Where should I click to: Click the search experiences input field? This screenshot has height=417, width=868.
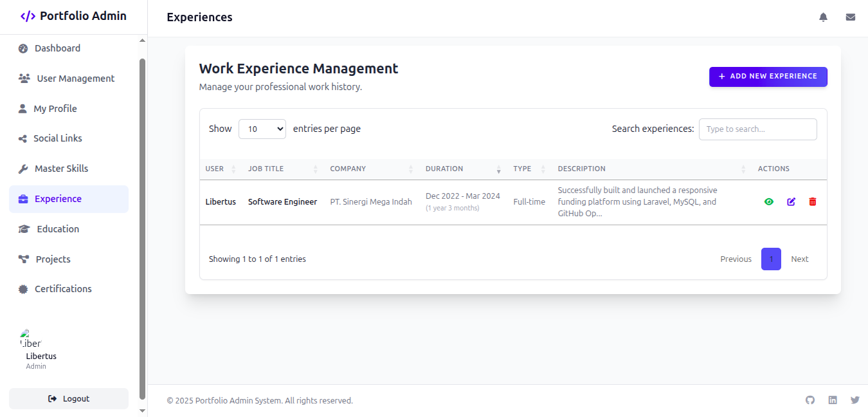click(757, 129)
